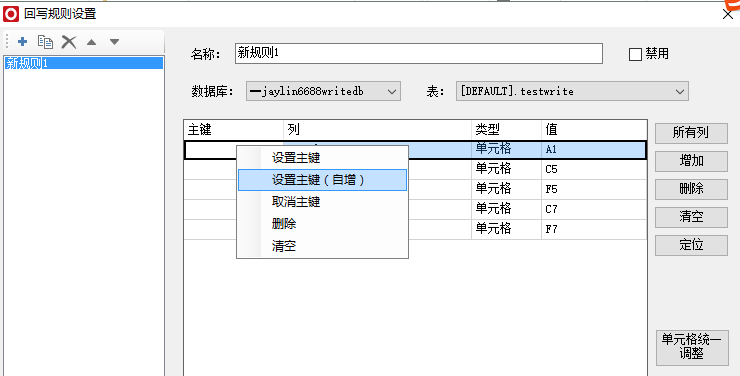The height and width of the screenshot is (376, 740).
Task: Choose 设置主键 from context menu
Action: (322, 158)
